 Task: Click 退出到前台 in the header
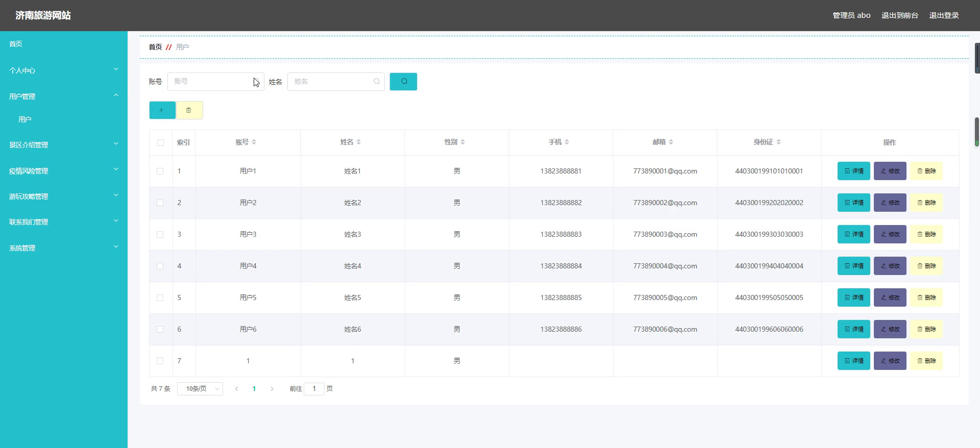pos(900,15)
